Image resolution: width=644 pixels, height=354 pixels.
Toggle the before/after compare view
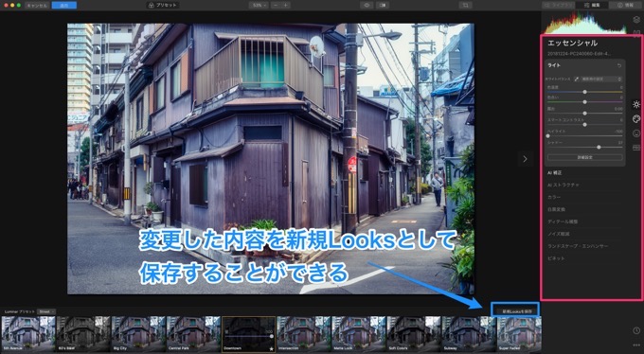pyautogui.click(x=383, y=6)
